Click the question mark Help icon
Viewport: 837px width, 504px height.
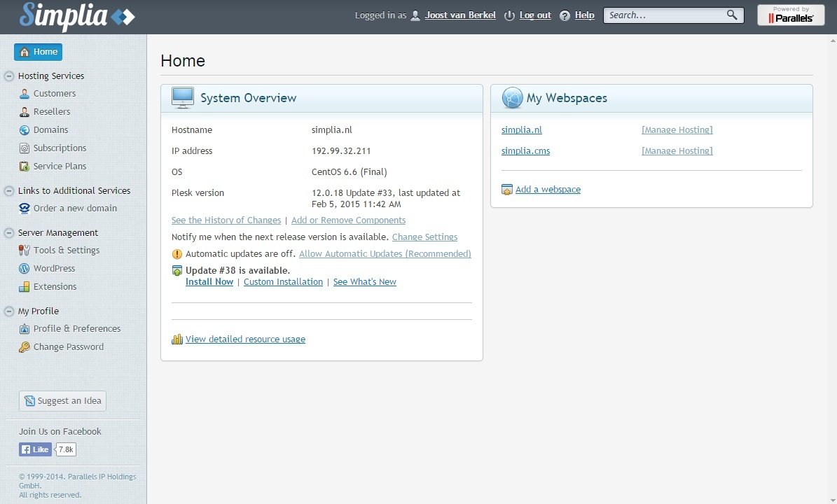click(x=565, y=15)
